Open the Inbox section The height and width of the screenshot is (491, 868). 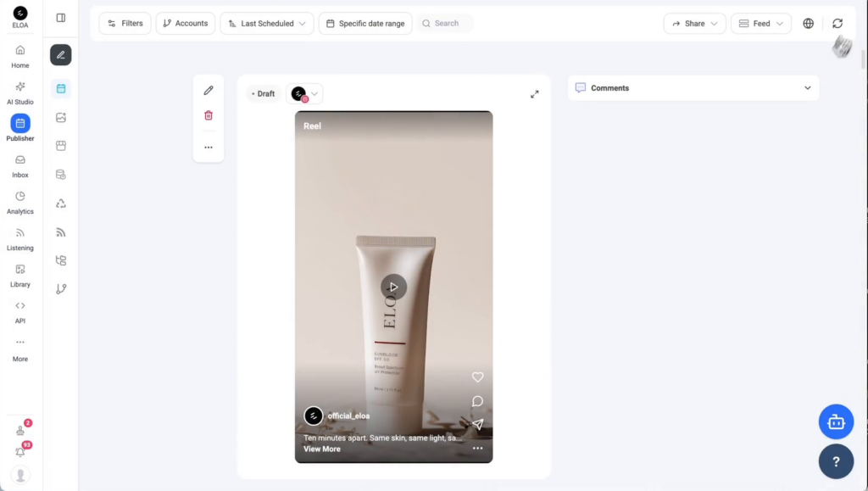[20, 166]
